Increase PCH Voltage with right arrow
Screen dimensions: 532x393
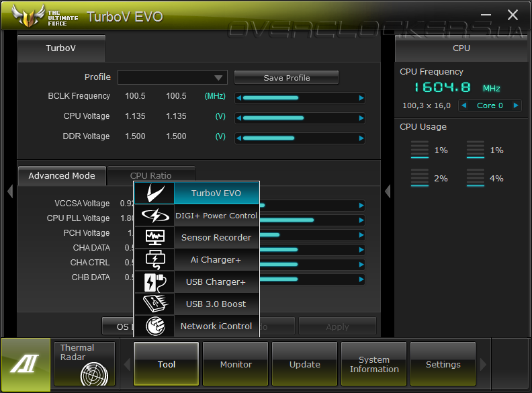click(x=361, y=235)
